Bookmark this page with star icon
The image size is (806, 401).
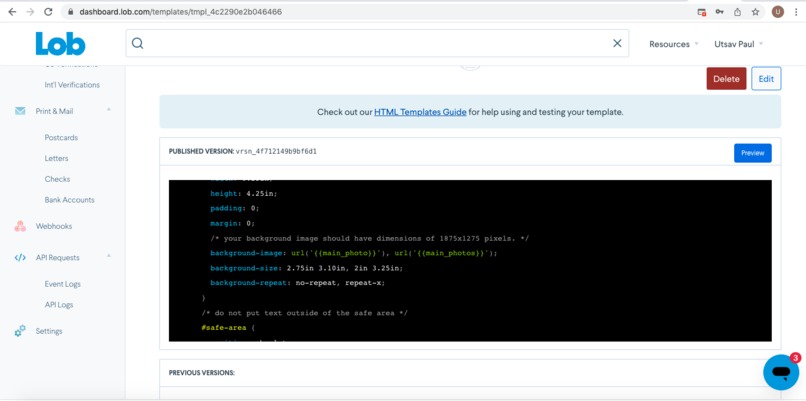[x=755, y=12]
